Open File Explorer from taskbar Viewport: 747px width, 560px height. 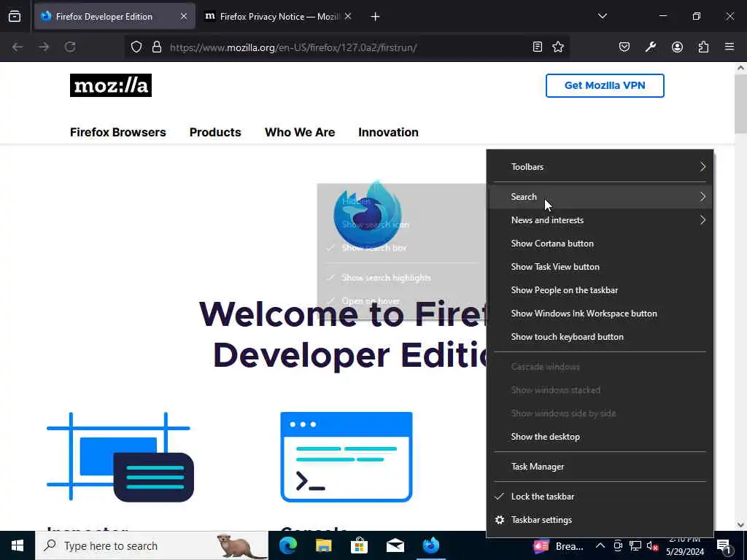(x=323, y=545)
